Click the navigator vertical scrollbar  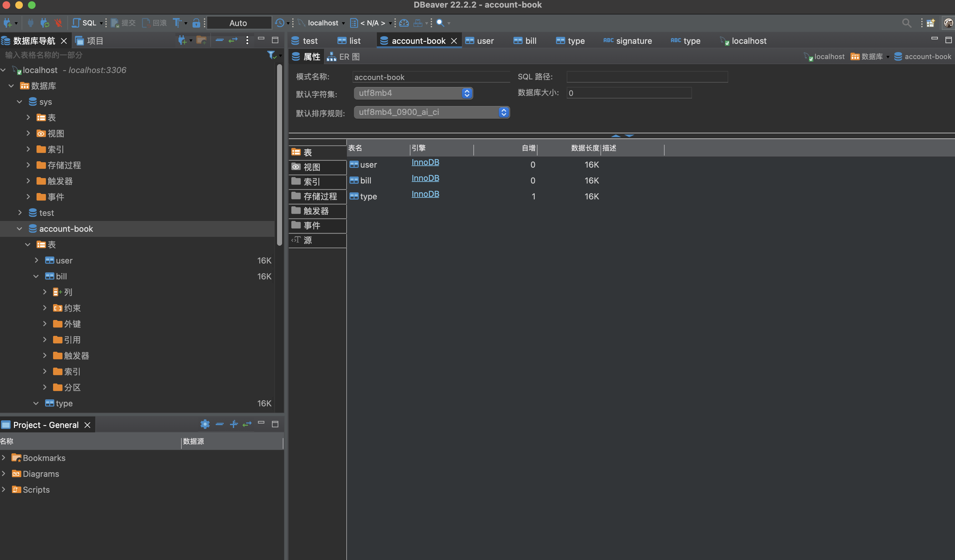point(279,155)
